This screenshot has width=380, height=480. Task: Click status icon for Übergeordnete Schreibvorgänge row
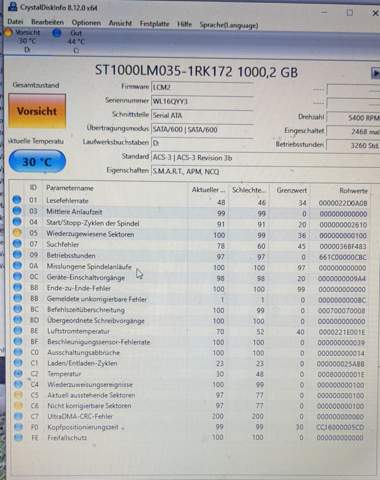pos(18,320)
